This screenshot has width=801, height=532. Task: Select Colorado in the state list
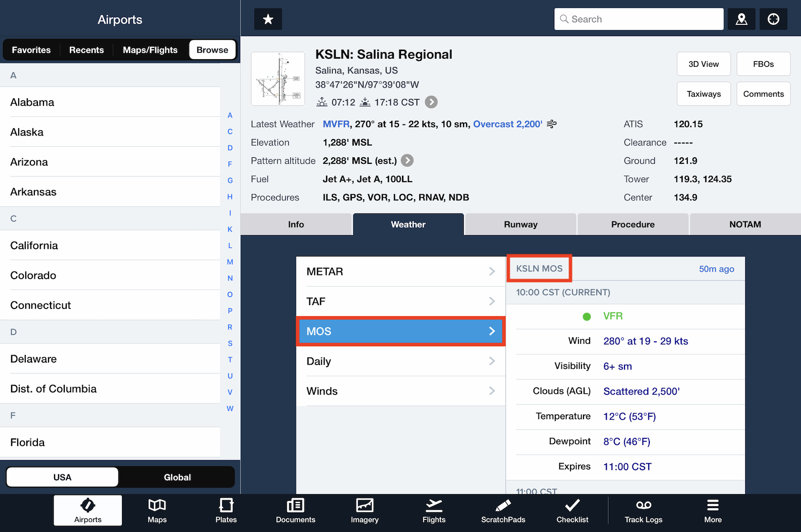pyautogui.click(x=110, y=275)
